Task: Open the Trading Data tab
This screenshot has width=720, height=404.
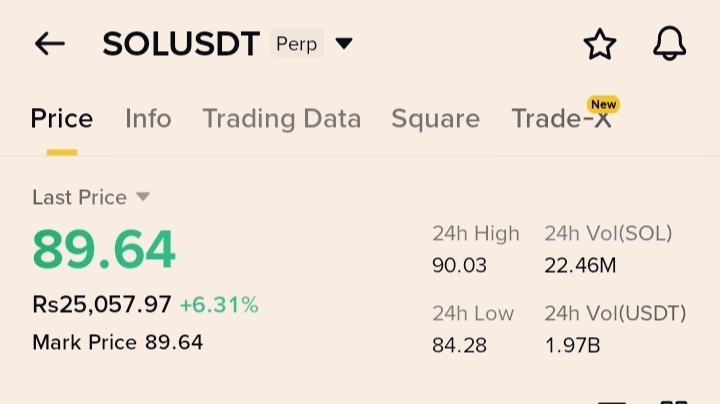Action: pos(281,119)
